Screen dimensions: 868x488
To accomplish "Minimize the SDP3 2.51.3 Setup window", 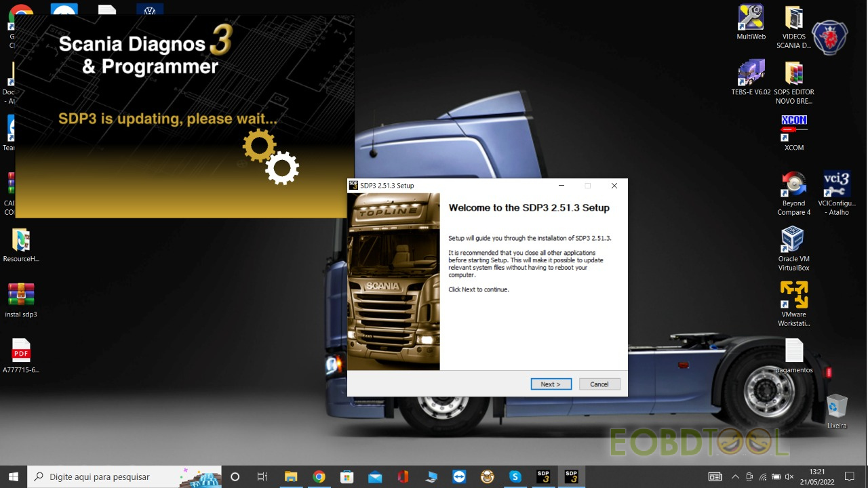I will pos(561,186).
